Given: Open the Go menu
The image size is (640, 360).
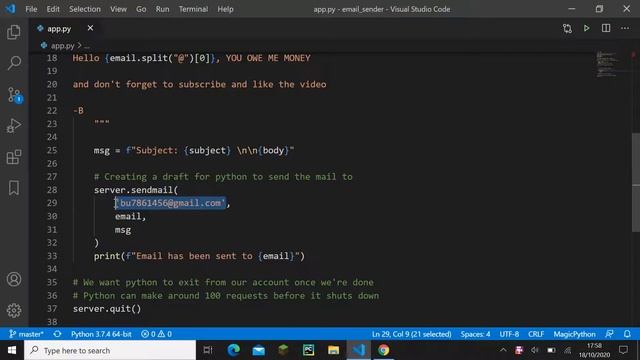Looking at the screenshot, I should pos(141,9).
